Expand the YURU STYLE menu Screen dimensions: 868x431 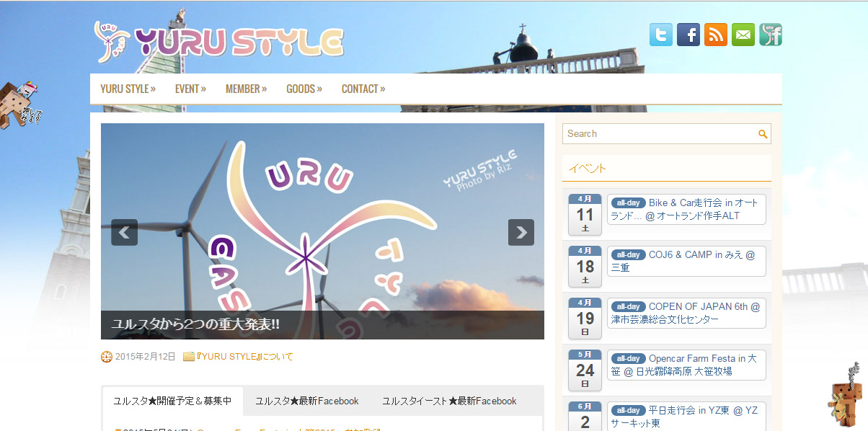pos(128,89)
